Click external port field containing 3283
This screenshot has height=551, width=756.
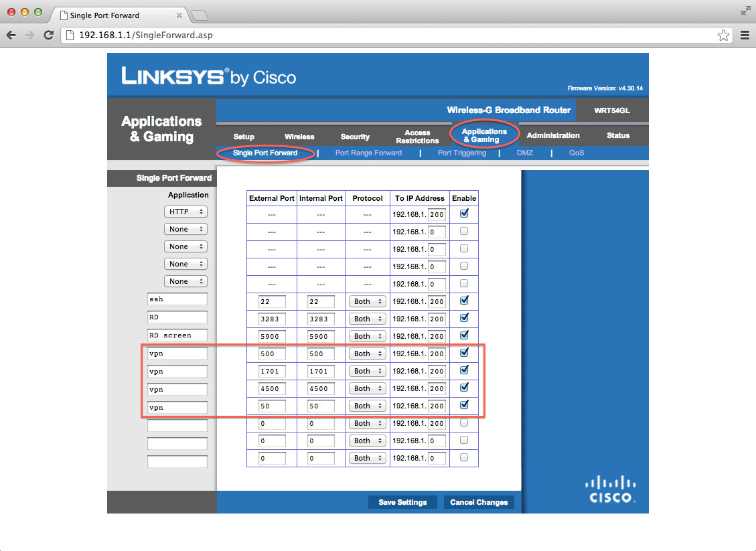272,319
